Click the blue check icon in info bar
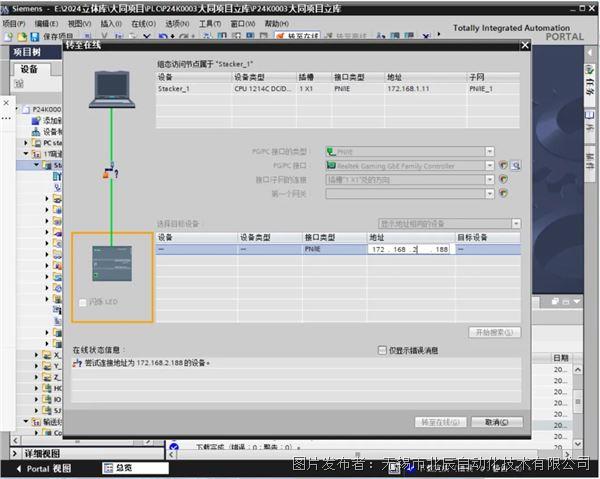The image size is (600, 479). [x=174, y=447]
